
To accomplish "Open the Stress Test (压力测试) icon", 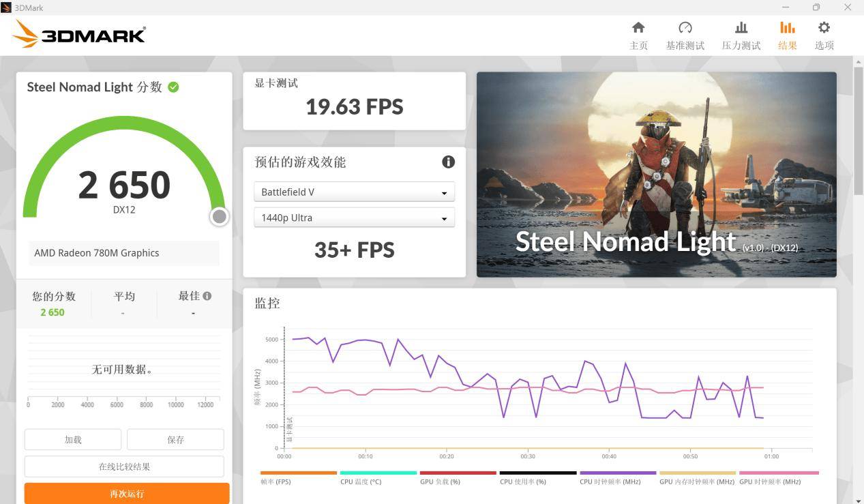I will click(741, 28).
